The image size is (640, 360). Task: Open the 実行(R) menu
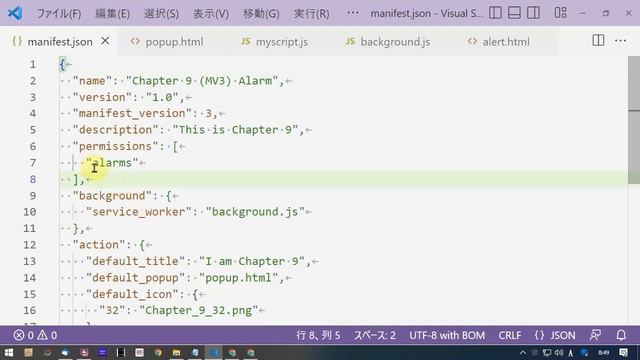(x=311, y=13)
